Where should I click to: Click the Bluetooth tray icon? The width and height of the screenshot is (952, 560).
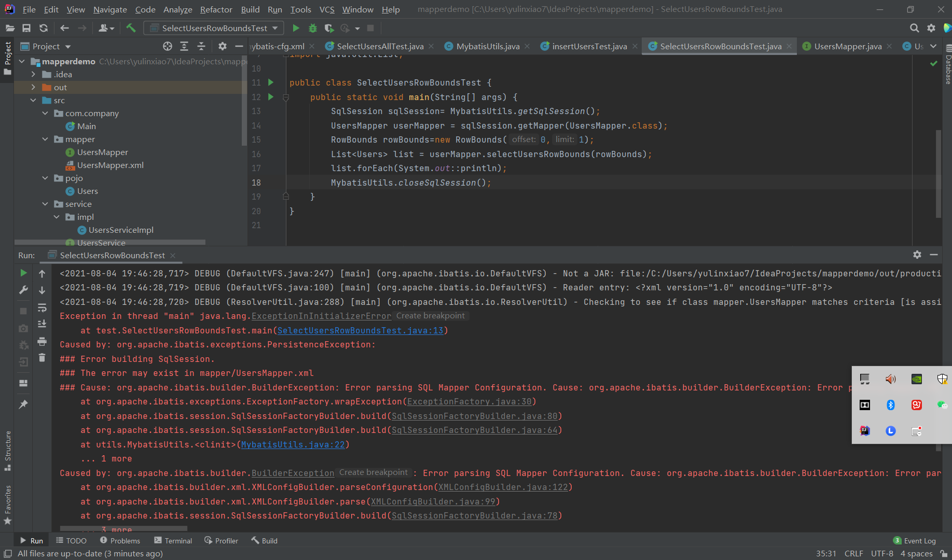[x=890, y=404]
